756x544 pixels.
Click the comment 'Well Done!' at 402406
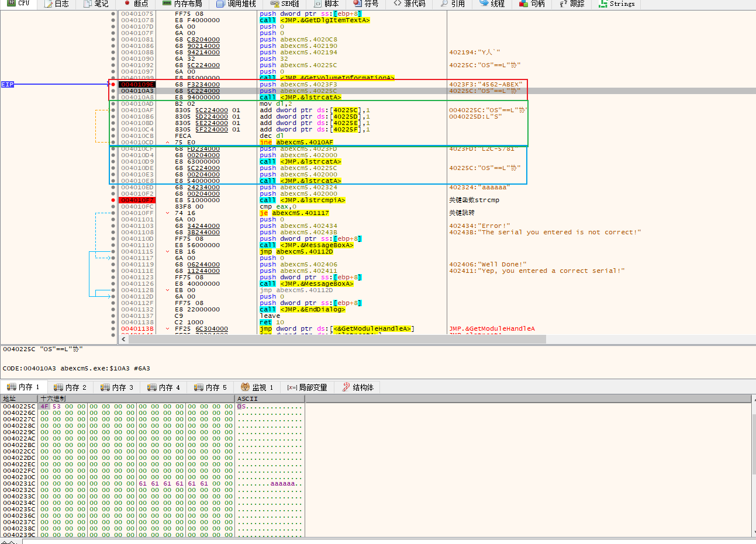488,264
